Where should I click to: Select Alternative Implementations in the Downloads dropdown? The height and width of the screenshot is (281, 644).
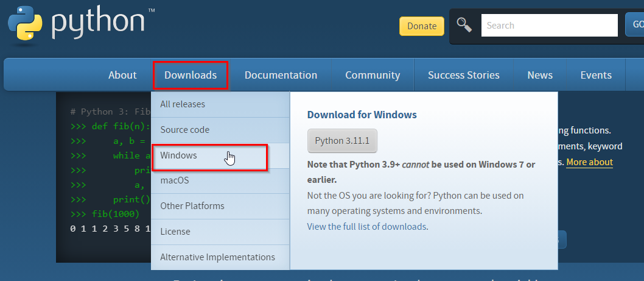tap(220, 257)
